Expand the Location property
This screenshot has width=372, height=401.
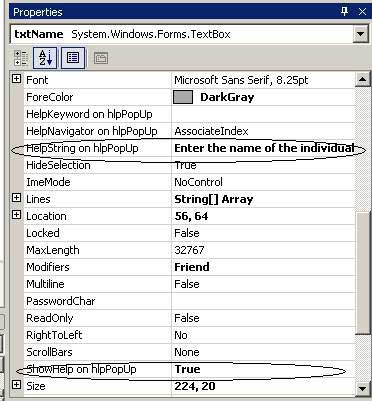pos(16,215)
